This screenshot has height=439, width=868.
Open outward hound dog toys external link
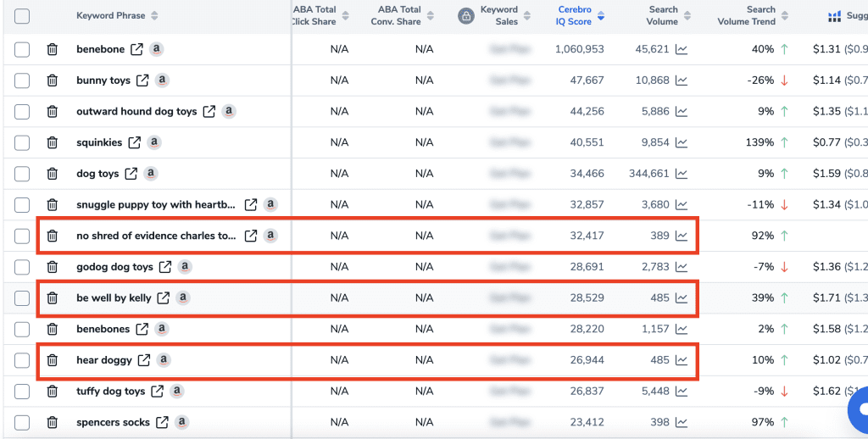tap(209, 111)
